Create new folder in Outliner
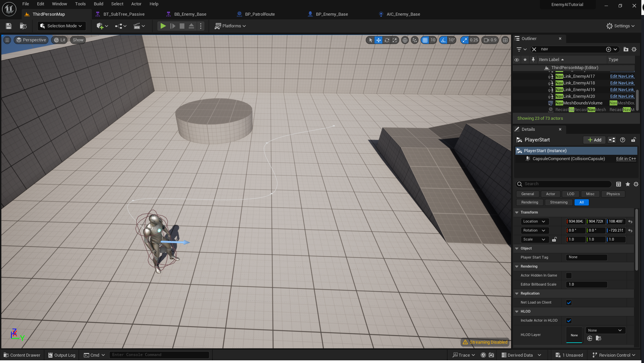Viewport: 644px width, 363px height. coord(626,49)
